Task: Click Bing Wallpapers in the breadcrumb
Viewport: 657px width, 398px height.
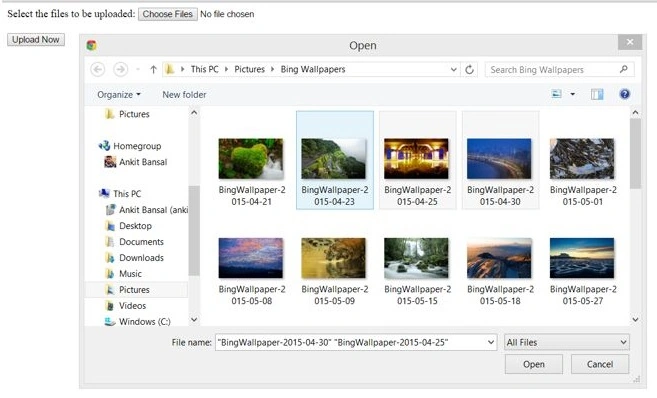Action: point(313,69)
